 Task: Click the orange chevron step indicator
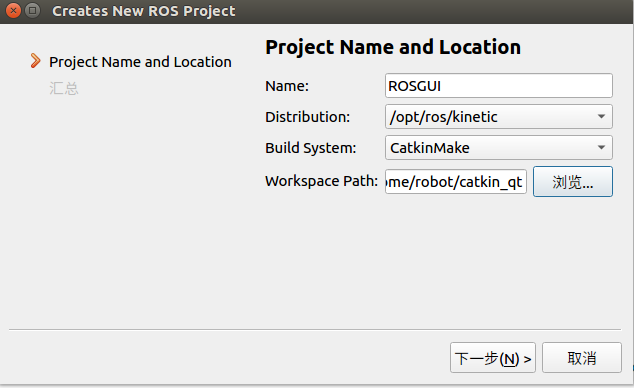(x=36, y=61)
